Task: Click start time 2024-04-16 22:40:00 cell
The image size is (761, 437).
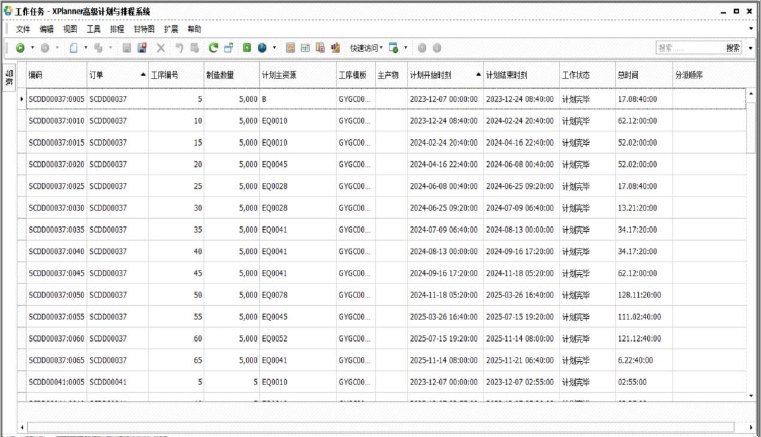Action: tap(445, 164)
